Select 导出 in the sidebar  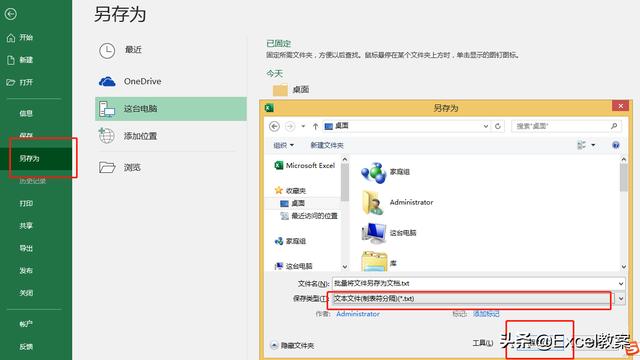[x=26, y=248]
